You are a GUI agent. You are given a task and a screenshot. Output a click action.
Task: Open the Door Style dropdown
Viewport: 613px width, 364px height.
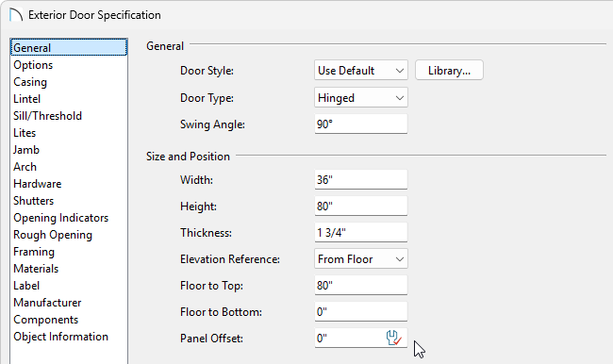click(x=361, y=71)
